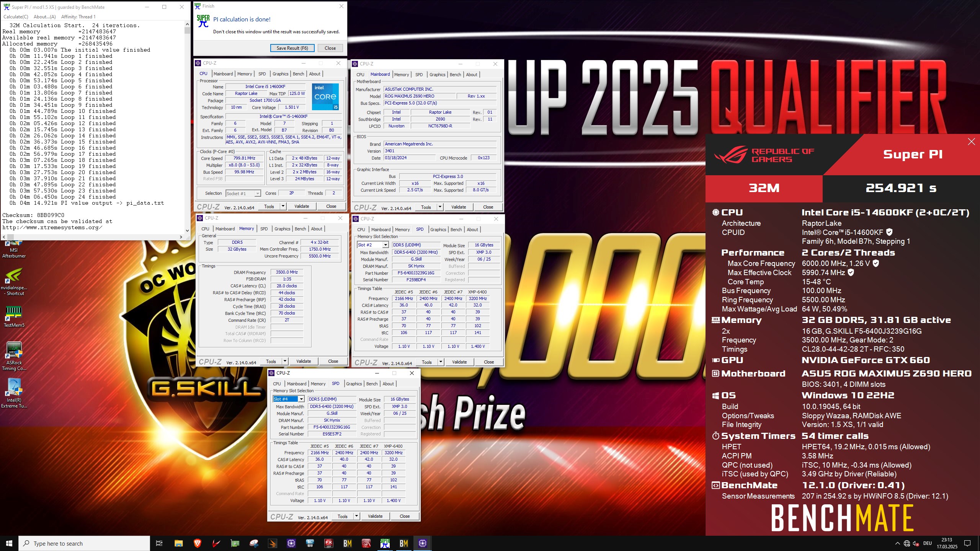
Task: Click the verified shield beside Max Effective Clock
Action: point(851,272)
